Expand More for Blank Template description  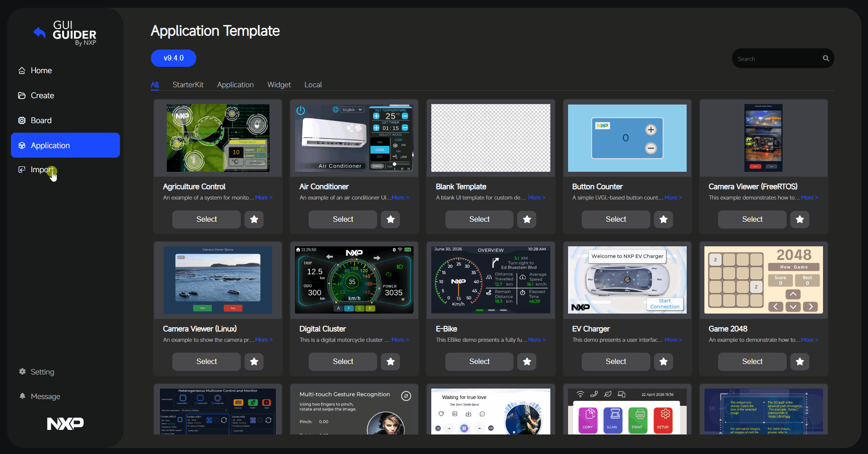[x=536, y=198]
